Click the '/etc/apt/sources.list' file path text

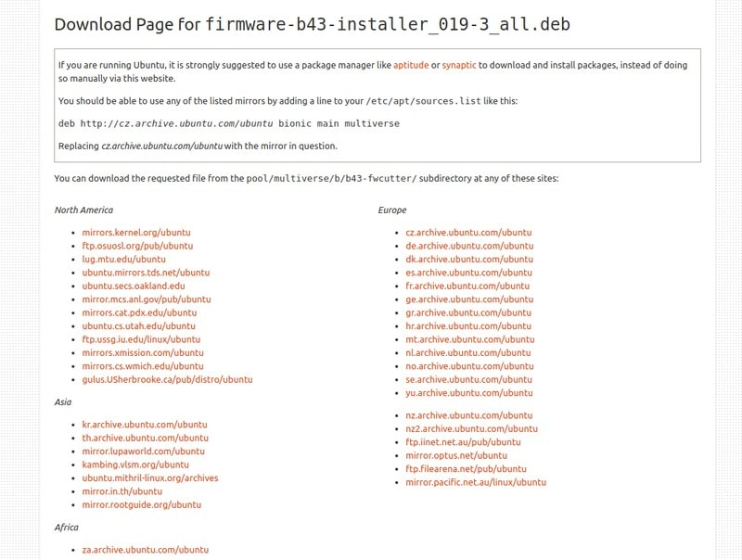(424, 101)
